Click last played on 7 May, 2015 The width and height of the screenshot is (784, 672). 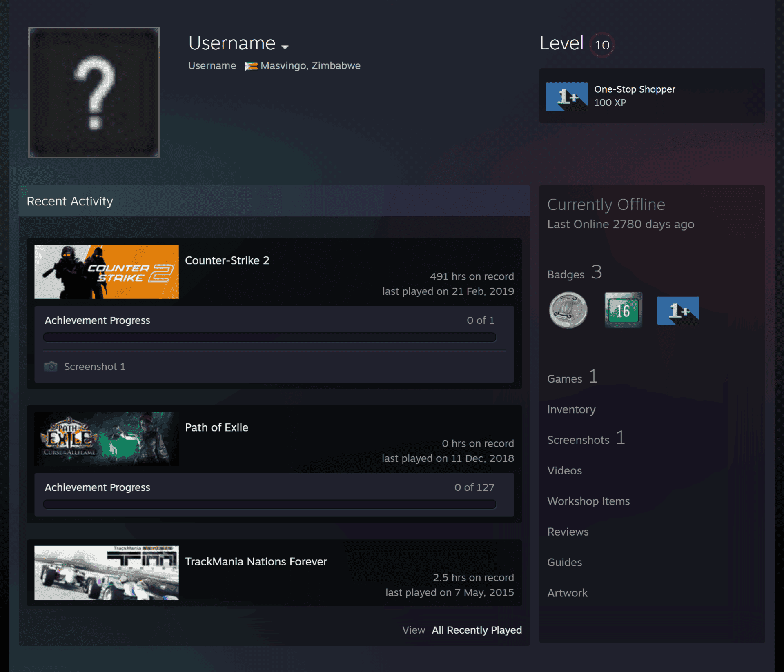(450, 592)
